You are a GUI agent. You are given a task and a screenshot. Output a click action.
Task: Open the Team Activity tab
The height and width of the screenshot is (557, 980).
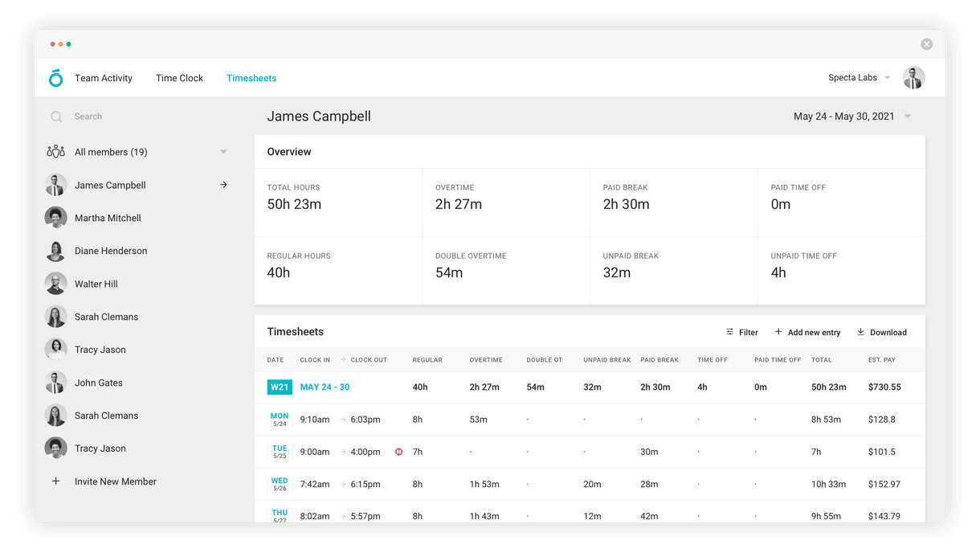coord(104,78)
